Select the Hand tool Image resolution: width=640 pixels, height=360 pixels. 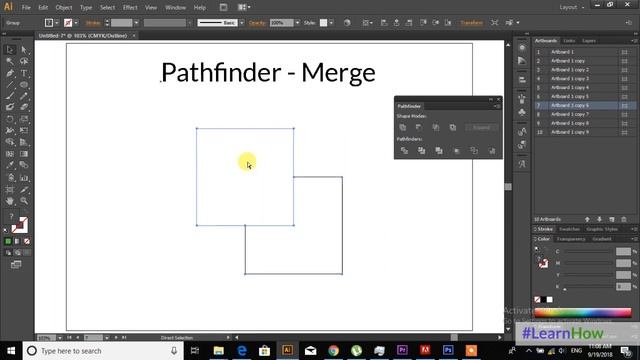10,201
